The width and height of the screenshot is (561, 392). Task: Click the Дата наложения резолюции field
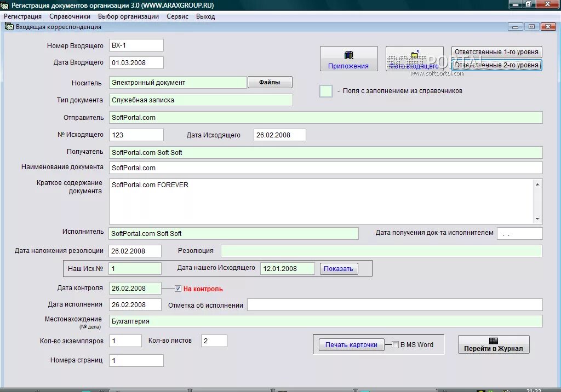(135, 251)
